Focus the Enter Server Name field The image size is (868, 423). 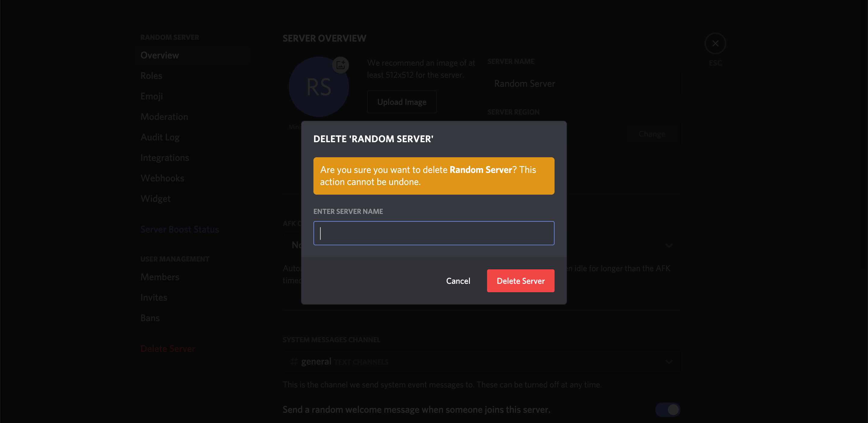(434, 233)
